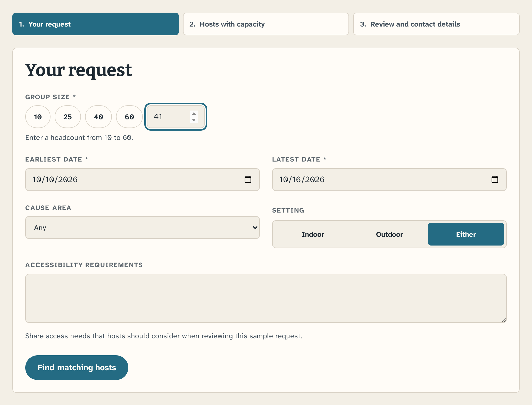The height and width of the screenshot is (405, 532).
Task: Click into the Accessibility Requirements text area
Action: pos(266,298)
